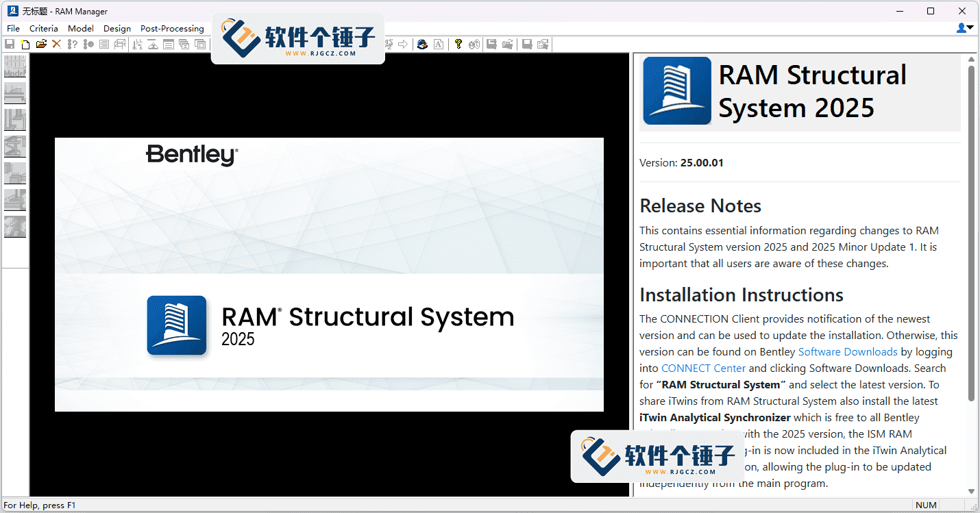Viewport: 980px width, 513px height.
Task: Maximize the RAM Manager window
Action: tap(931, 11)
